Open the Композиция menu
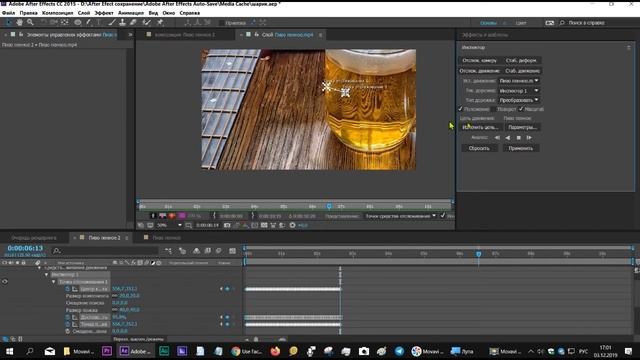640x360 pixels. tap(58, 13)
